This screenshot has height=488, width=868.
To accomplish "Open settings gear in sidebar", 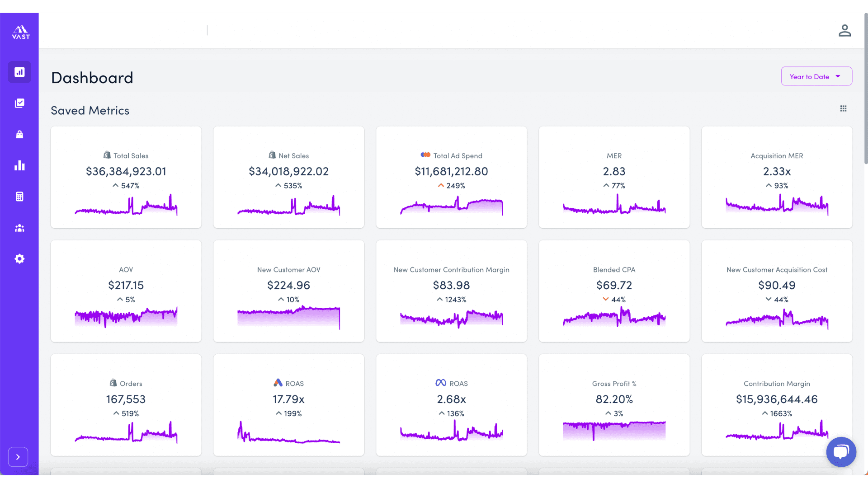I will (19, 259).
